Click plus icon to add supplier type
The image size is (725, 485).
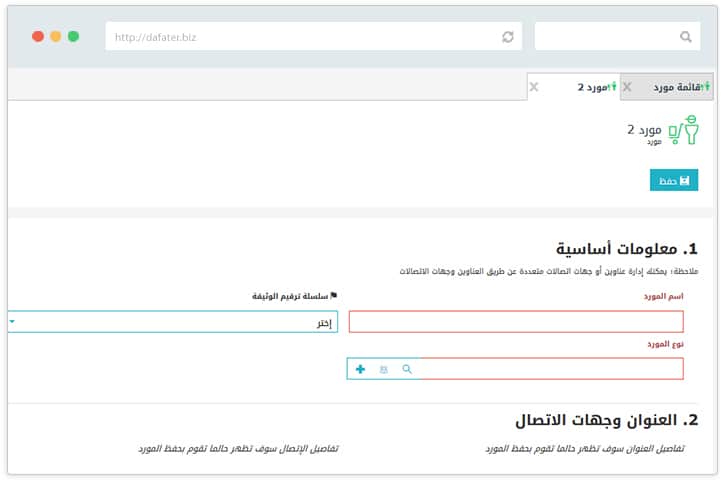(360, 369)
